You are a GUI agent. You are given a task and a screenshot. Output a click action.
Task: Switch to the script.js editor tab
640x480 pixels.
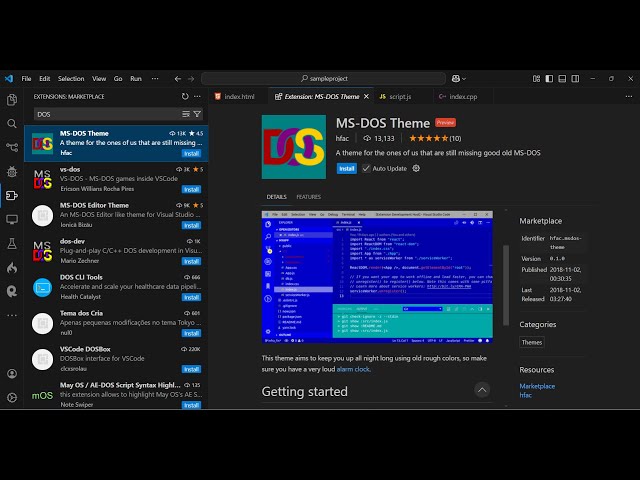[395, 97]
